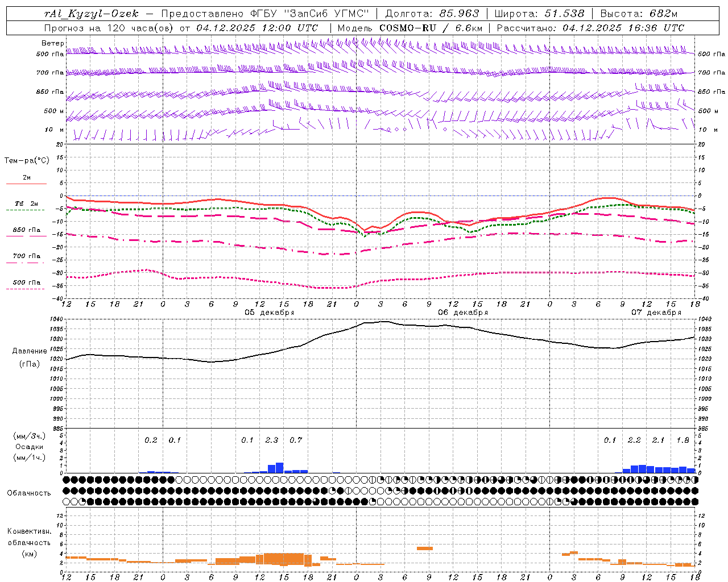Click the (мм/1ч.) precipitation unit label

(x=30, y=458)
